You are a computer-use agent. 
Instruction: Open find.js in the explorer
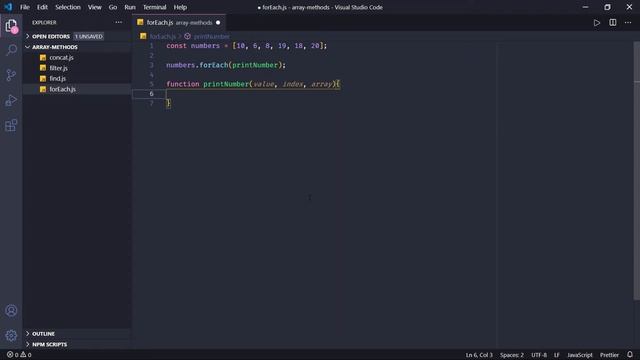[x=78, y=78]
